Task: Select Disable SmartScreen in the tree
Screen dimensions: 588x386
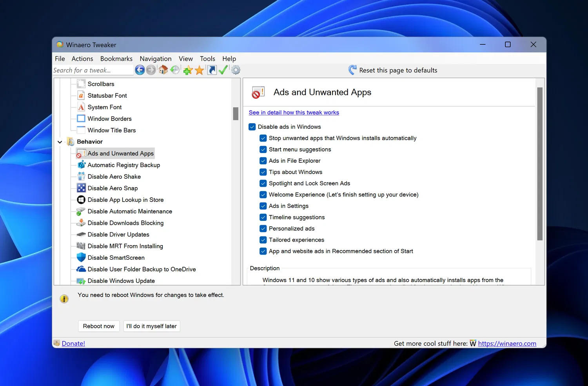Action: pyautogui.click(x=116, y=258)
